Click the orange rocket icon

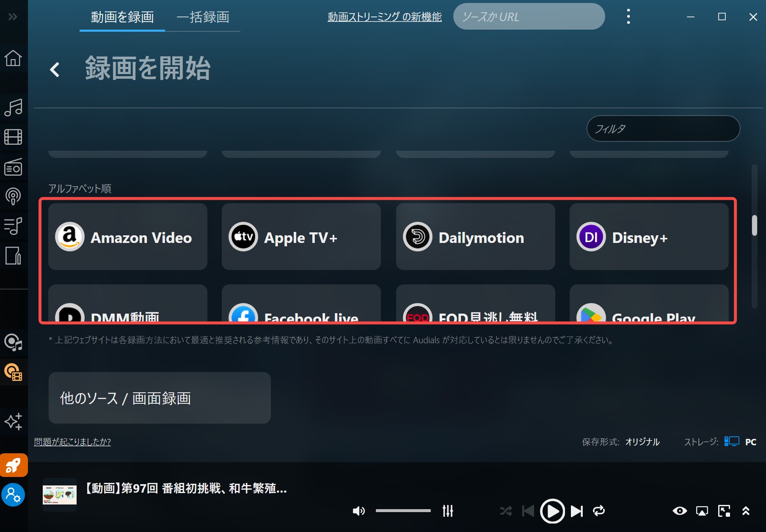(14, 466)
